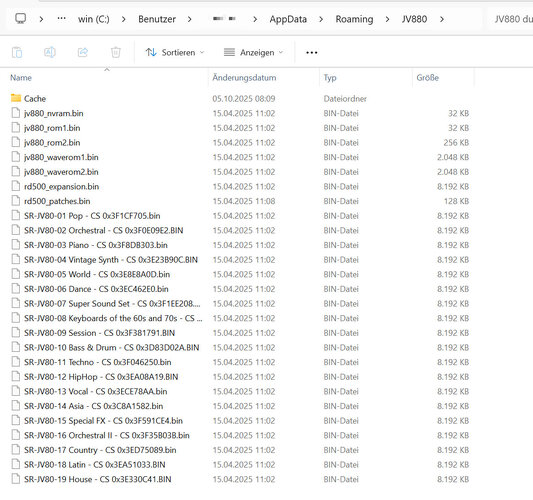Sort by the Typ column header
The height and width of the screenshot is (500, 533).
click(330, 77)
